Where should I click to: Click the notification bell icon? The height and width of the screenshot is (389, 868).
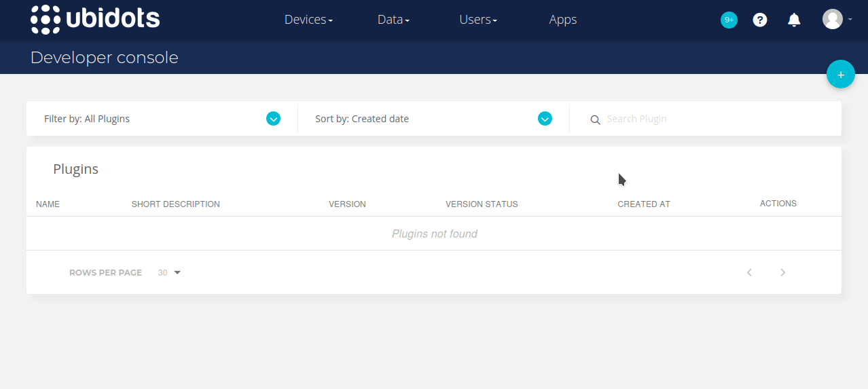(794, 20)
